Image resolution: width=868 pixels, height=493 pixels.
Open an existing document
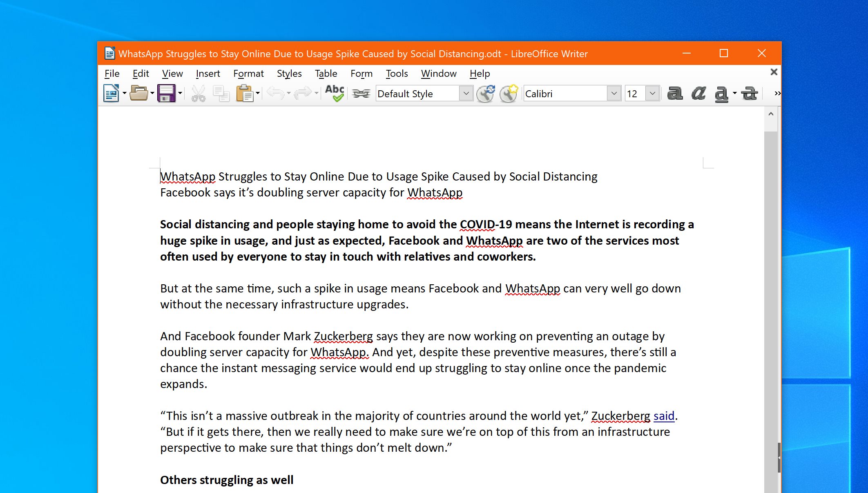139,93
